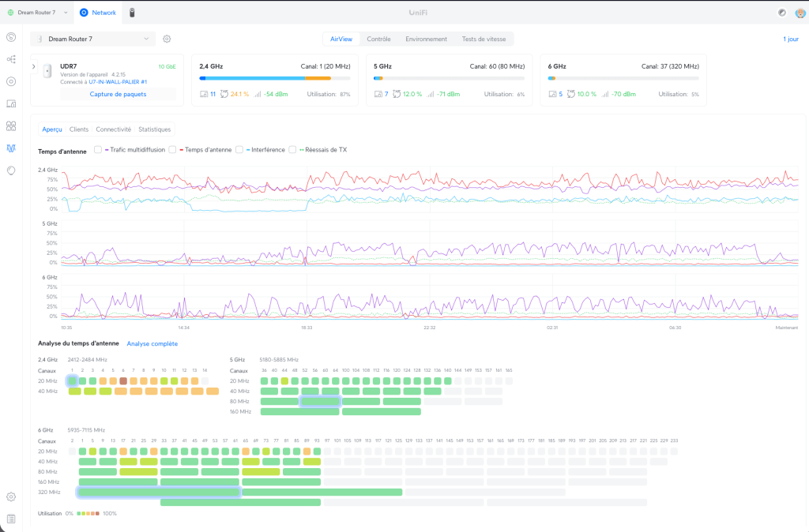
Task: Enable the Trafic multidiffusion checkbox
Action: (98, 149)
